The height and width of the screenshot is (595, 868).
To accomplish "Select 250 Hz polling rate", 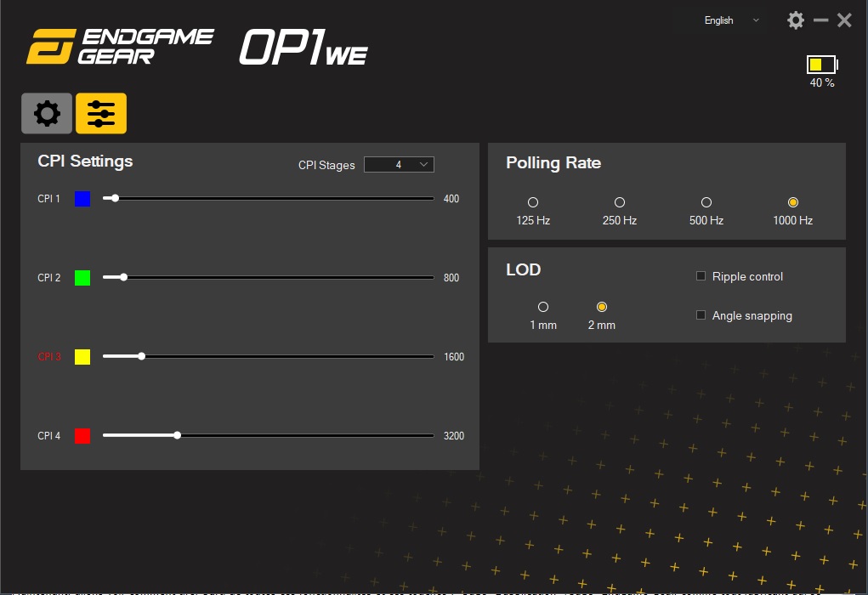I will [x=619, y=202].
